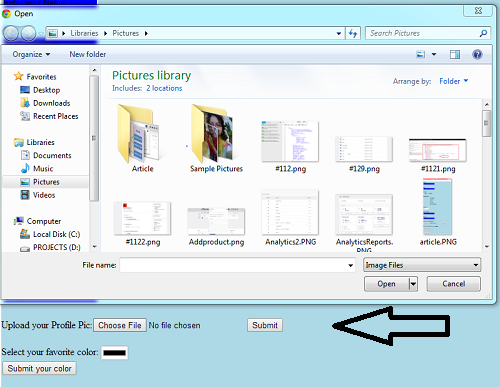
Task: Open Local Disk (C:)
Action: 56,234
